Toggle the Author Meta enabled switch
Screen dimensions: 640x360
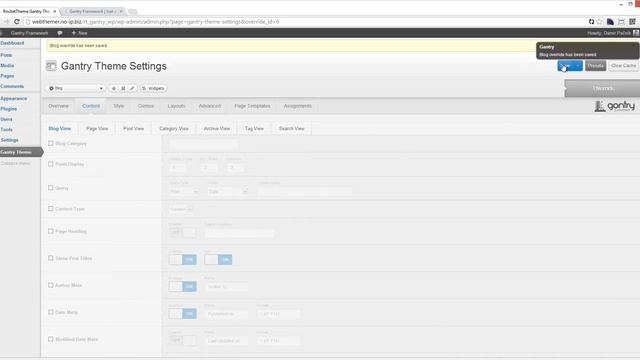182,287
